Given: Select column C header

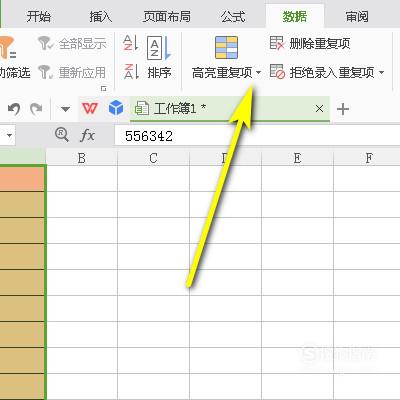Looking at the screenshot, I should click(153, 158).
